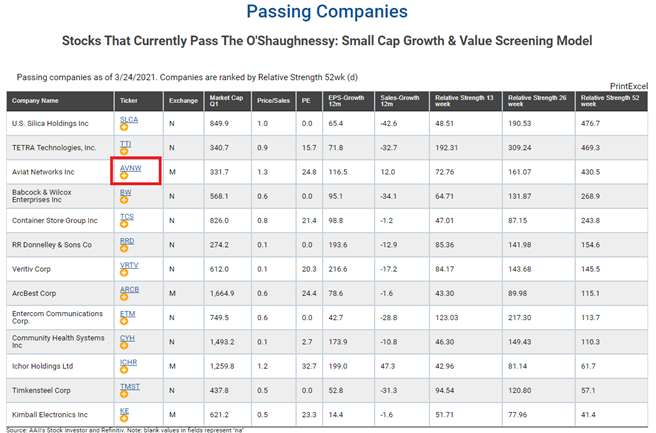Open the ICHR ticker link

pos(128,362)
